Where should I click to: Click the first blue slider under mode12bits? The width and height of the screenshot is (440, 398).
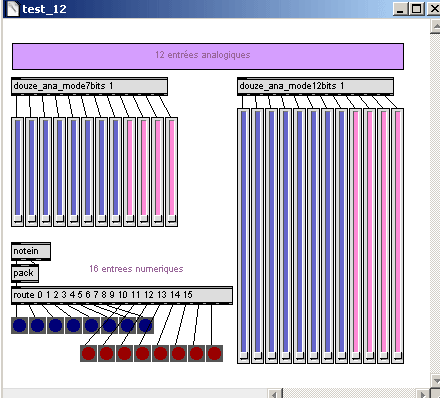click(x=244, y=236)
